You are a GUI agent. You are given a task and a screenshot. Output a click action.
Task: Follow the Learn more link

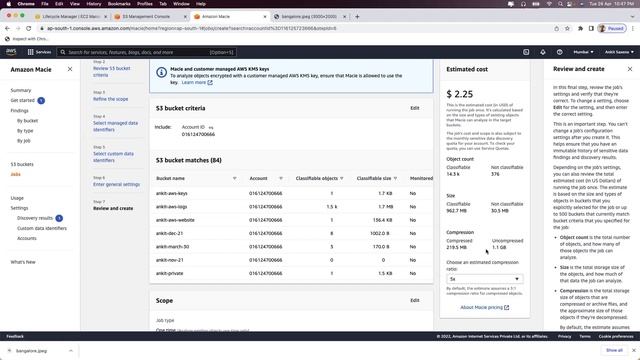tap(197, 82)
